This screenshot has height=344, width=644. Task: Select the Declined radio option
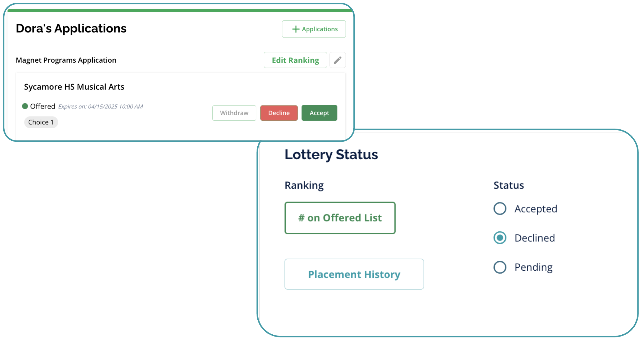coord(500,238)
